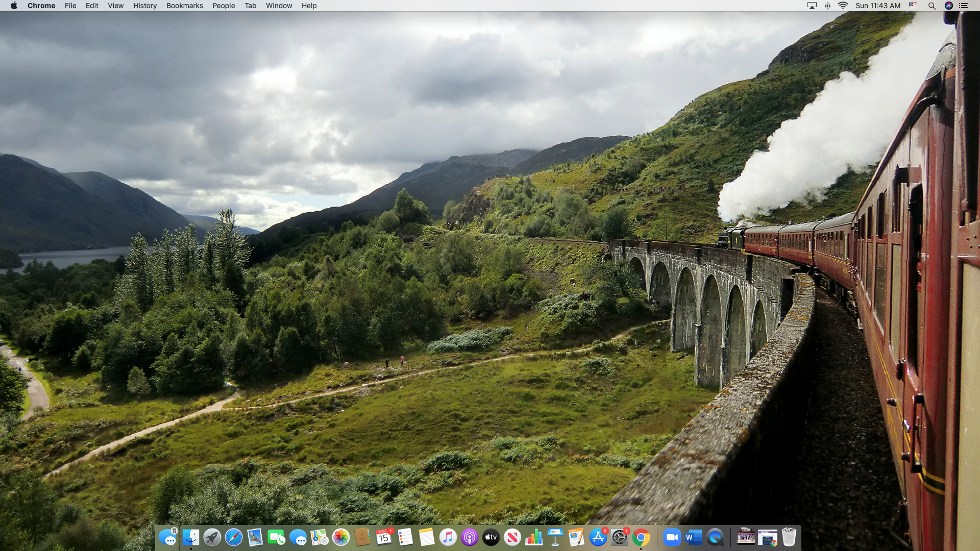Viewport: 980px width, 551px height.
Task: Click the Google Chrome dock icon
Action: tap(641, 537)
